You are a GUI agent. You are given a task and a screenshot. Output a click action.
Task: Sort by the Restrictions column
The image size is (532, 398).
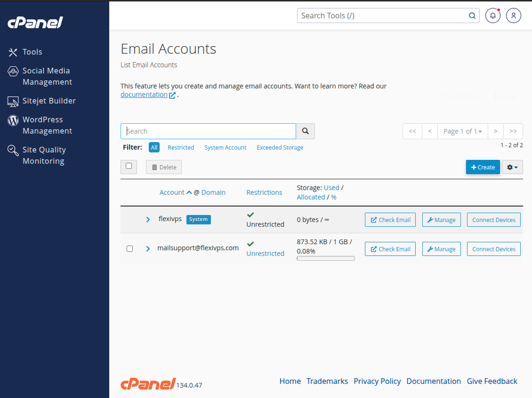(264, 192)
